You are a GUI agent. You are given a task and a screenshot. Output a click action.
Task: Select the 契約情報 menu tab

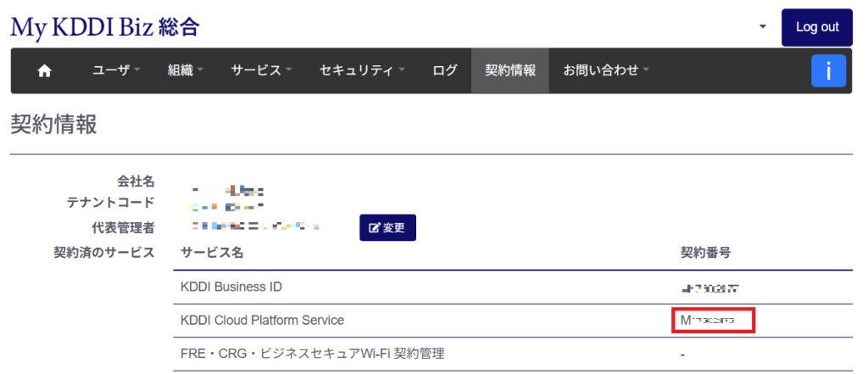(x=510, y=71)
